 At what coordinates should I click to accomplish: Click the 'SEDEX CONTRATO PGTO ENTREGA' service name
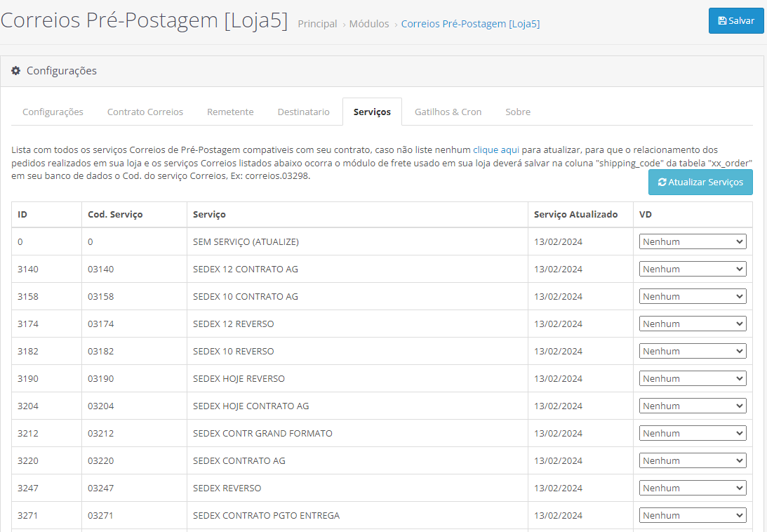(x=266, y=516)
